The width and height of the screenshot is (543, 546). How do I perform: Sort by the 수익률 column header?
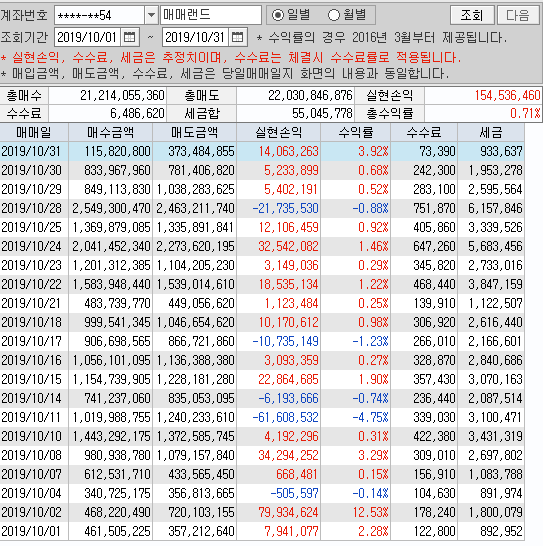tap(356, 132)
